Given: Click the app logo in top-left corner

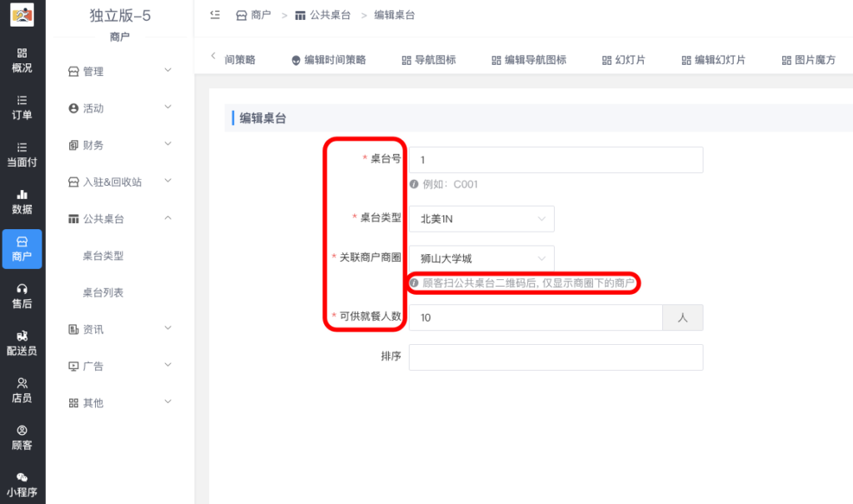Looking at the screenshot, I should pos(22,14).
